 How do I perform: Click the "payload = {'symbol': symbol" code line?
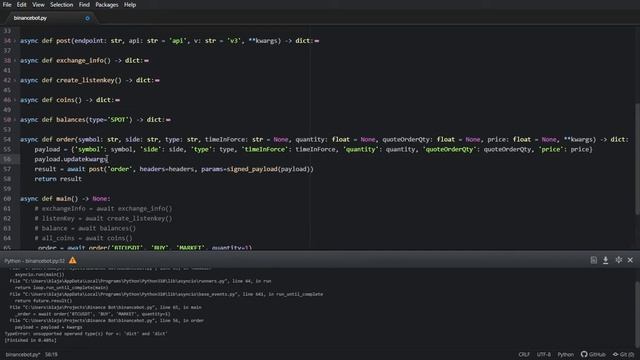tap(313, 149)
